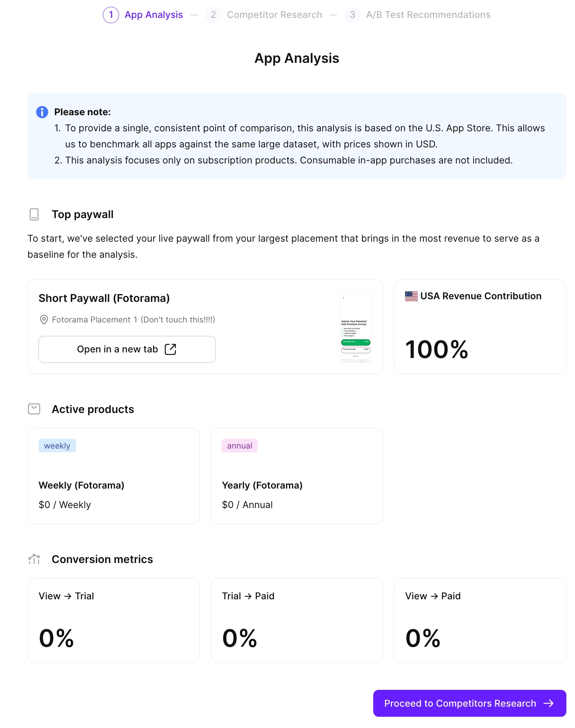
Task: Click the arrow icon on Proceed button
Action: click(548, 703)
